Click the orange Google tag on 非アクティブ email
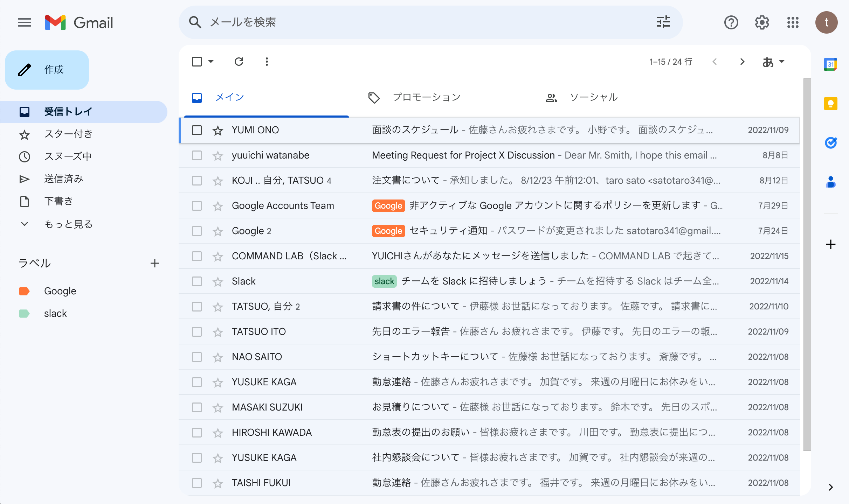Screen dimensions: 849x504 pyautogui.click(x=388, y=206)
